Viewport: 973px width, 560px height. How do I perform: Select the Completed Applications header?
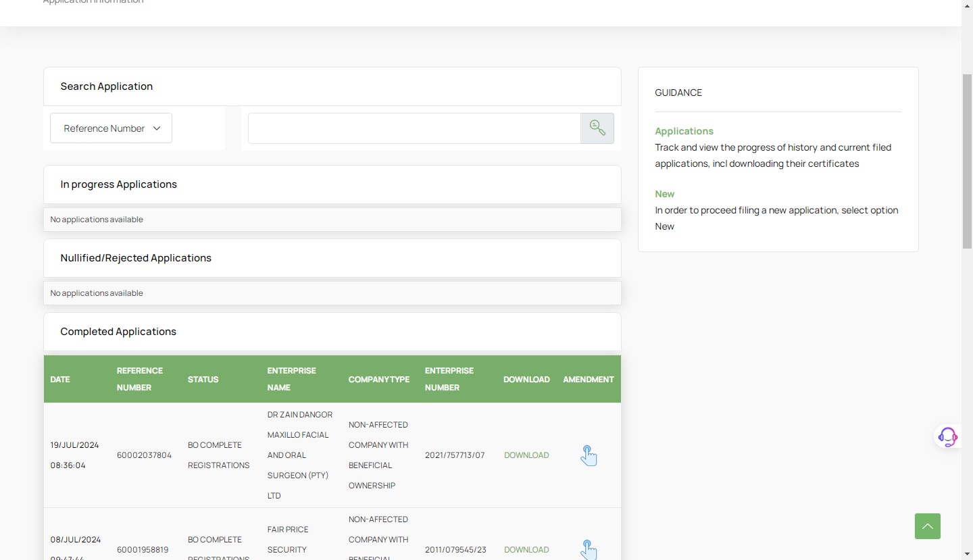[118, 332]
